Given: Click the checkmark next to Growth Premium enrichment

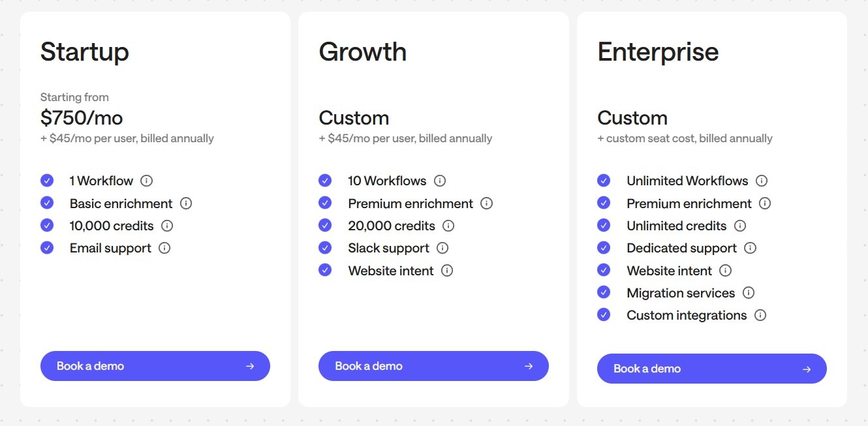Looking at the screenshot, I should point(325,203).
